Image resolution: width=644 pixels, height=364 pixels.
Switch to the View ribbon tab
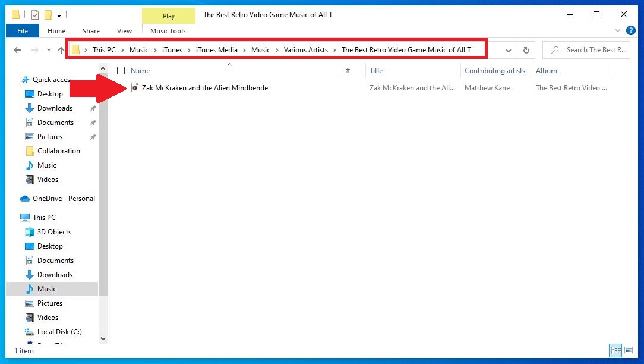point(124,30)
